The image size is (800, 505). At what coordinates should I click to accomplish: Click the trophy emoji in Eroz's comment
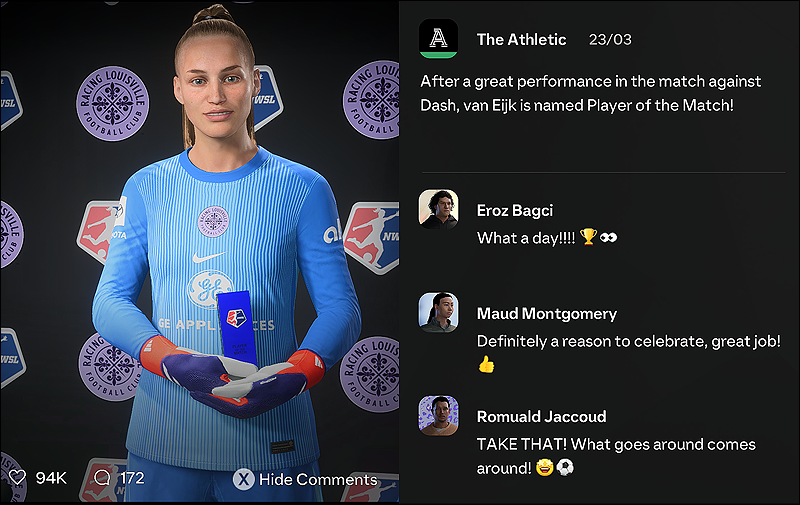(x=588, y=237)
